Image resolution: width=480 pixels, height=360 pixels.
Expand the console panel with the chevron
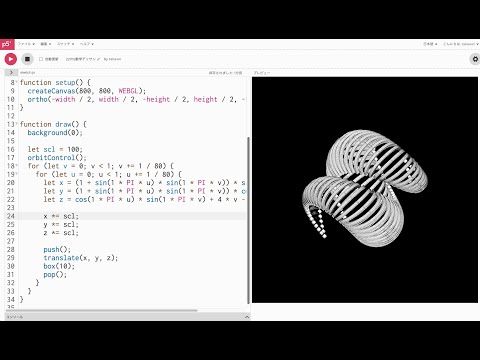(247, 317)
